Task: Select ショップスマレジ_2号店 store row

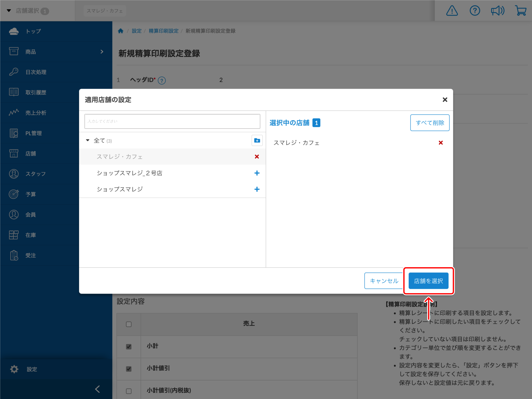Action: pos(172,173)
